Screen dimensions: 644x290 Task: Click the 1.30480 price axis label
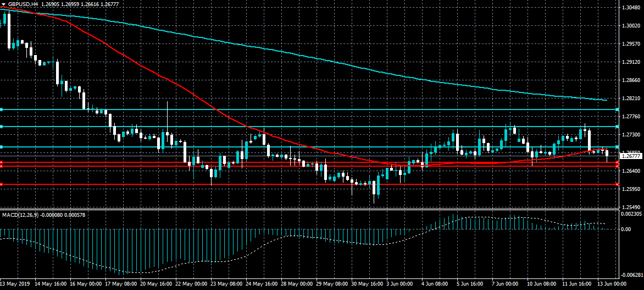click(631, 7)
